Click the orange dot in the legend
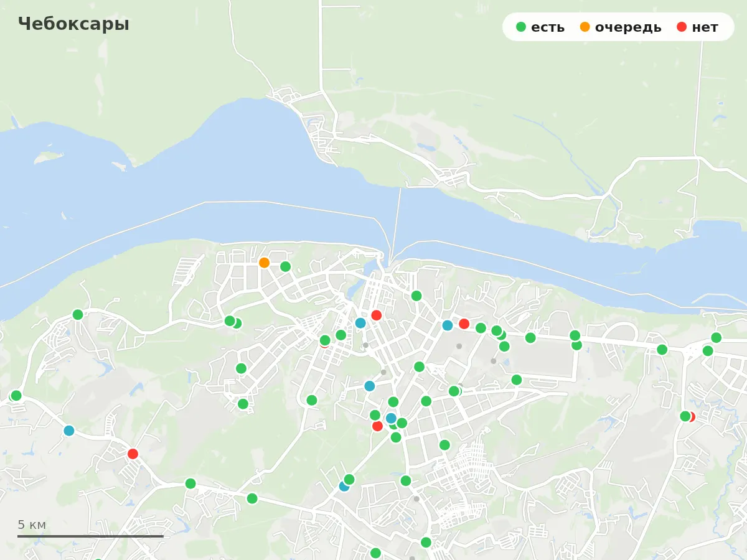 [585, 27]
